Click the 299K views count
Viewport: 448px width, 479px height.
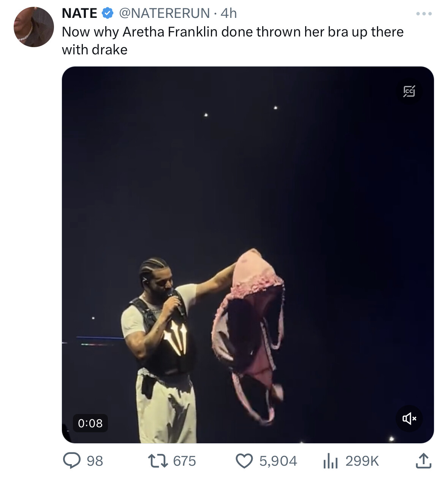(362, 461)
